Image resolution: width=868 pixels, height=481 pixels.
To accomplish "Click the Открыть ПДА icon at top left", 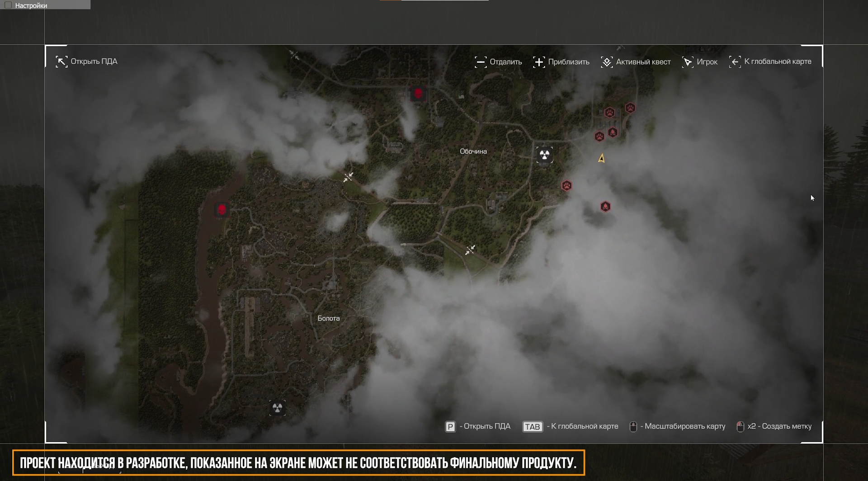I will coord(61,61).
